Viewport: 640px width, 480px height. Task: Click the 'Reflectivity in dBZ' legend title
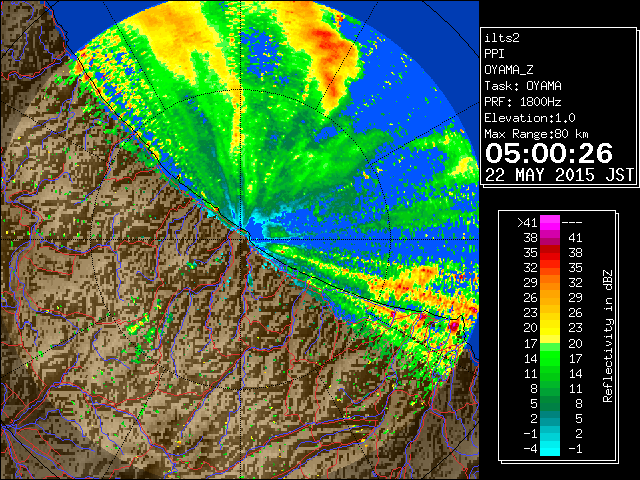(607, 336)
